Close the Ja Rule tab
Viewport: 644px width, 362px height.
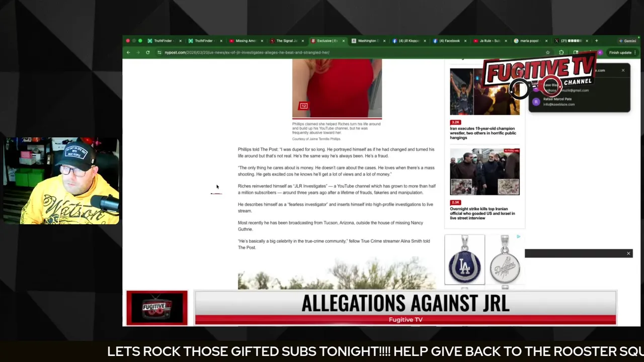coord(506,41)
